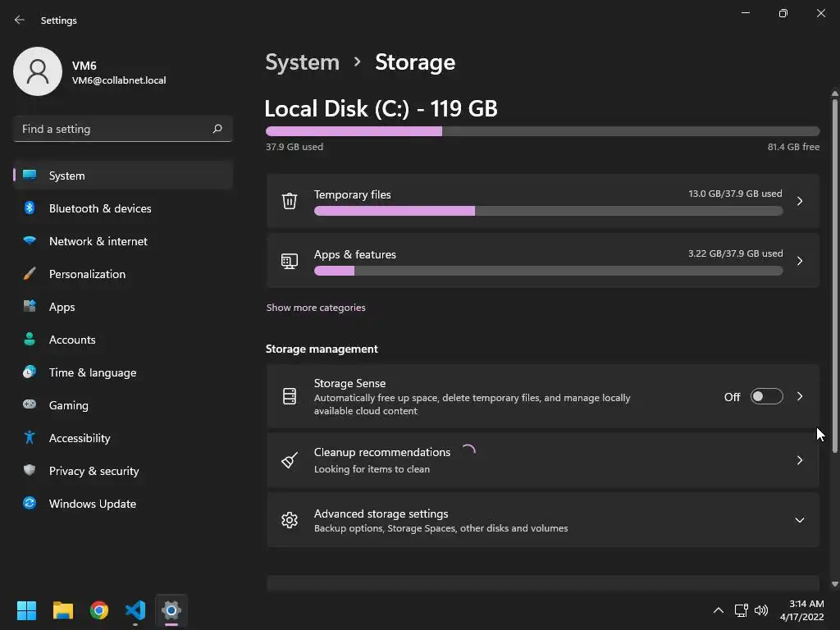Open Network & internet settings
The height and width of the screenshot is (630, 840).
[98, 241]
